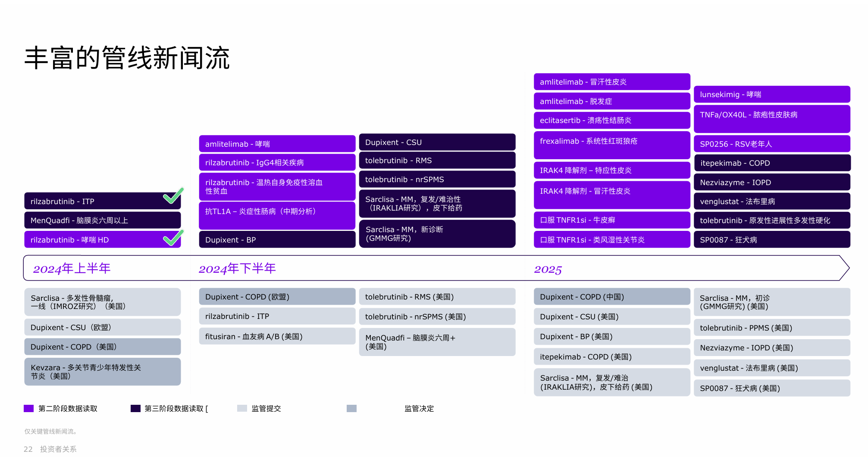Click the footnote 仅关键管线新闻流。

(x=51, y=431)
